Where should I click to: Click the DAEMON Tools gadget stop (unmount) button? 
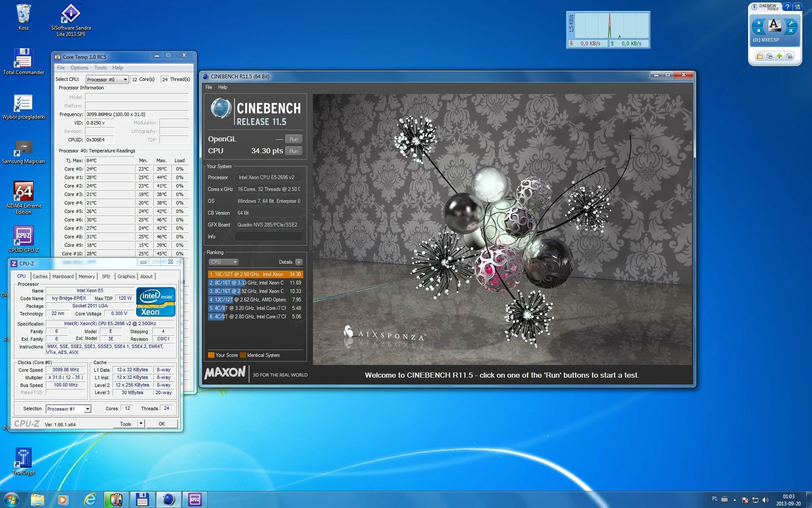[x=759, y=30]
